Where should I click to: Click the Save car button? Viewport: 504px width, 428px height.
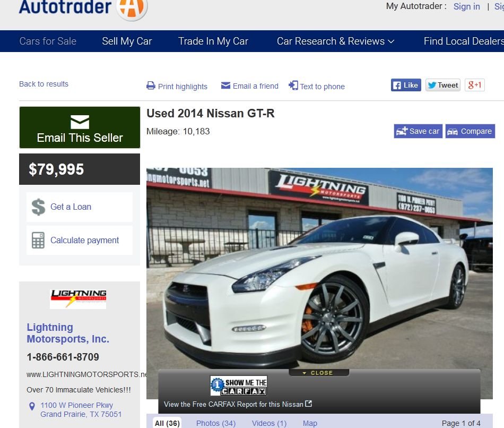coord(418,131)
